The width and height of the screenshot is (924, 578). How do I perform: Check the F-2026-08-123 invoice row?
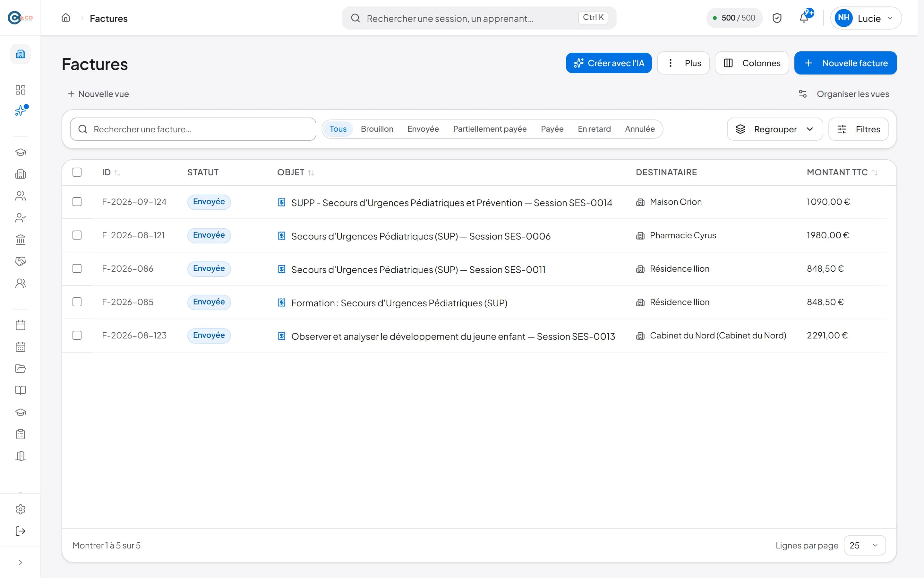point(77,335)
